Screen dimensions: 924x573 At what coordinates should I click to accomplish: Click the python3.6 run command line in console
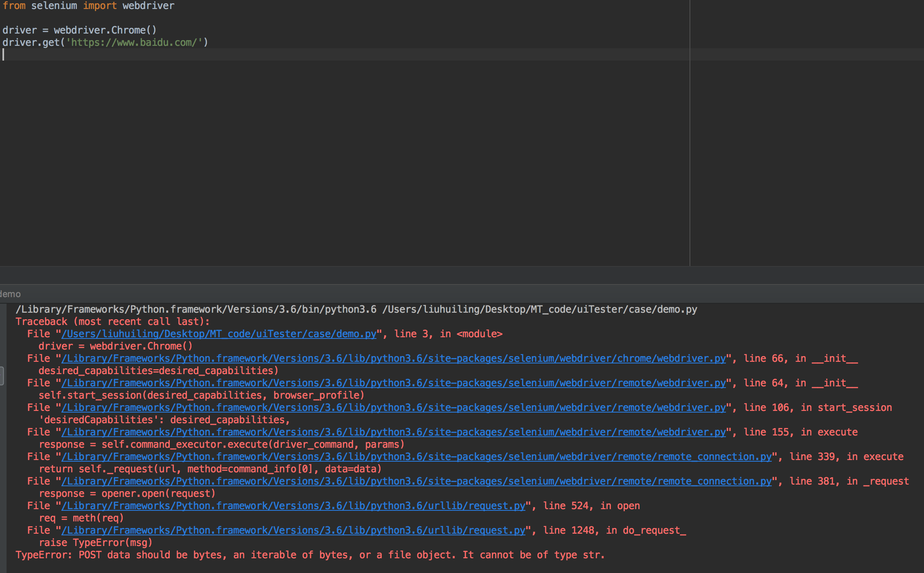[356, 309]
